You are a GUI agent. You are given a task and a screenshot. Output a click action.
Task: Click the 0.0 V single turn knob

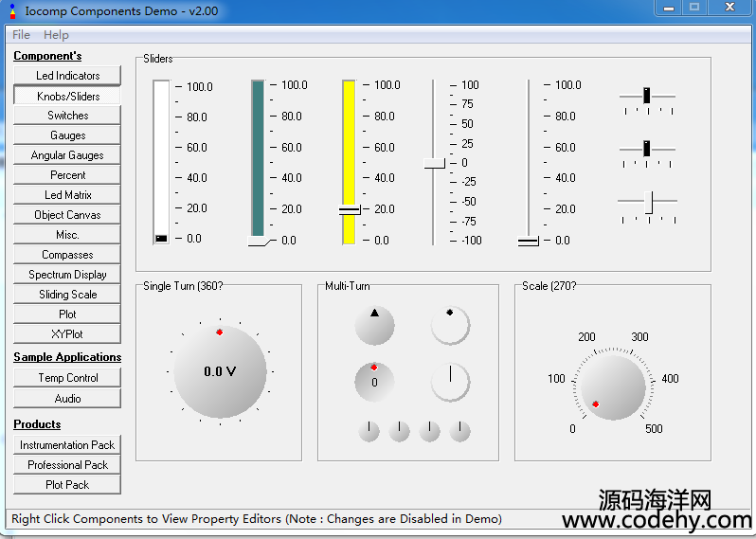[x=220, y=371]
